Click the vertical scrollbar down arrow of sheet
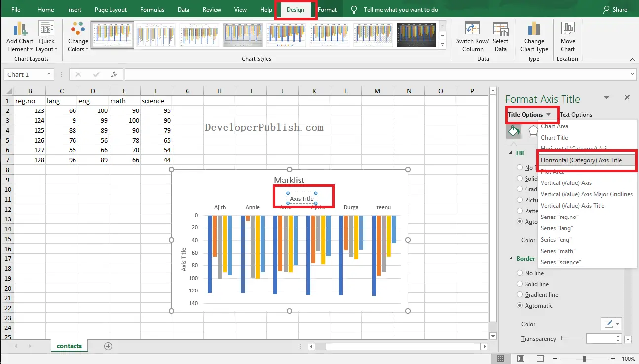This screenshot has height=364, width=639. 492,336
